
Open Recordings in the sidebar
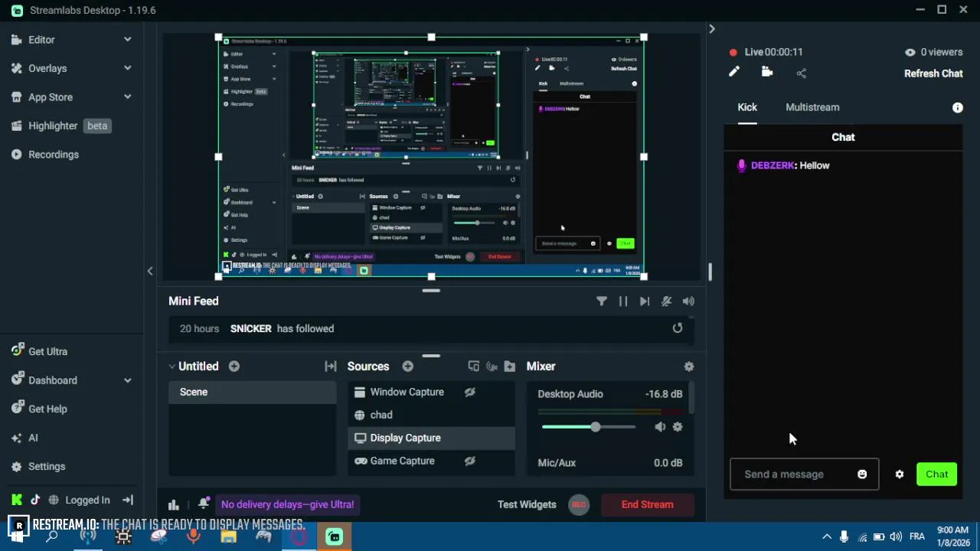[x=53, y=155]
